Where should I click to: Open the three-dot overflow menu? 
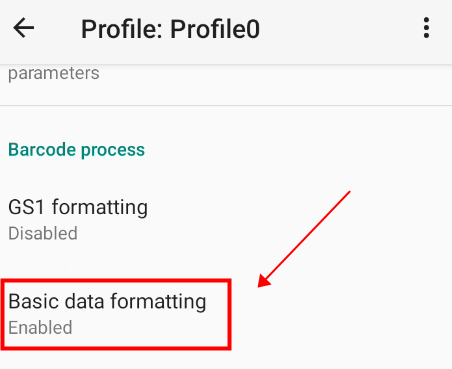[x=426, y=28]
